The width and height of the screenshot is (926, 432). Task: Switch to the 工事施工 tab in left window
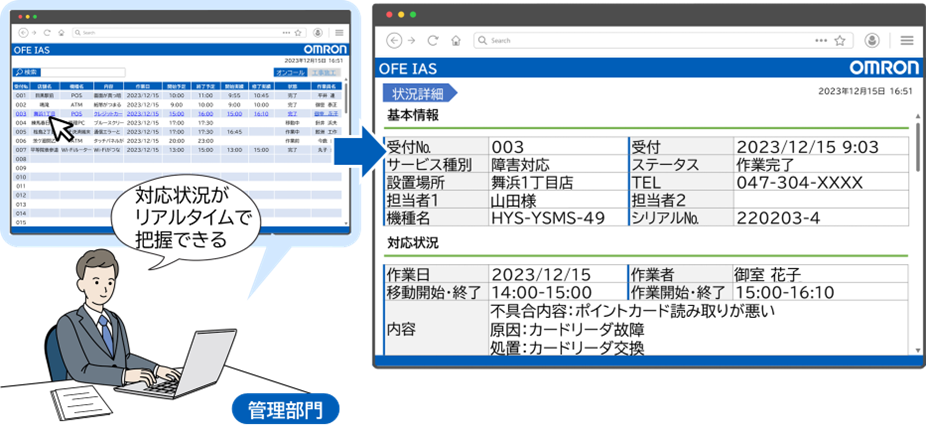pyautogui.click(x=325, y=73)
